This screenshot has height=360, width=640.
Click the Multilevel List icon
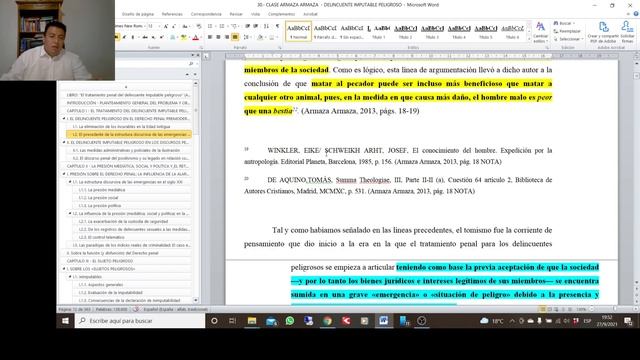(234, 26)
